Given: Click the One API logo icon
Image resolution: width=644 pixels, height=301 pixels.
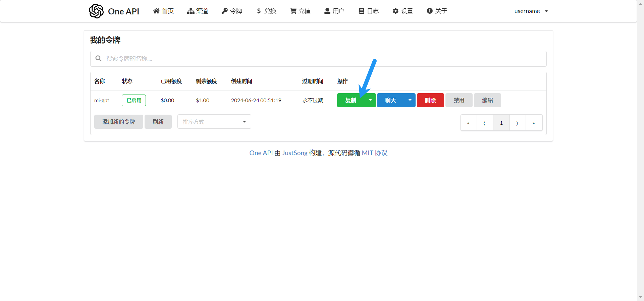Looking at the screenshot, I should point(96,11).
